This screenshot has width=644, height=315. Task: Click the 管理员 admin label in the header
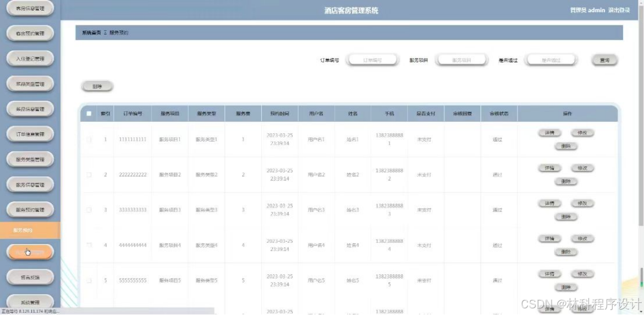587,10
